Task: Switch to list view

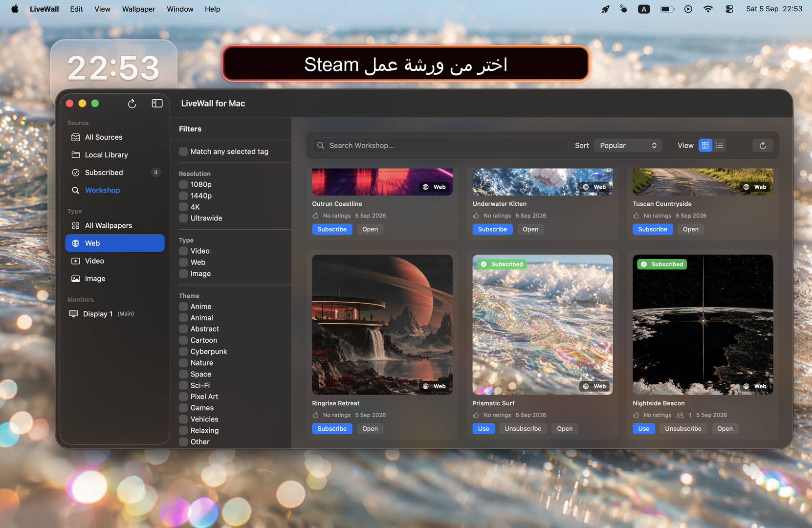Action: [x=719, y=145]
